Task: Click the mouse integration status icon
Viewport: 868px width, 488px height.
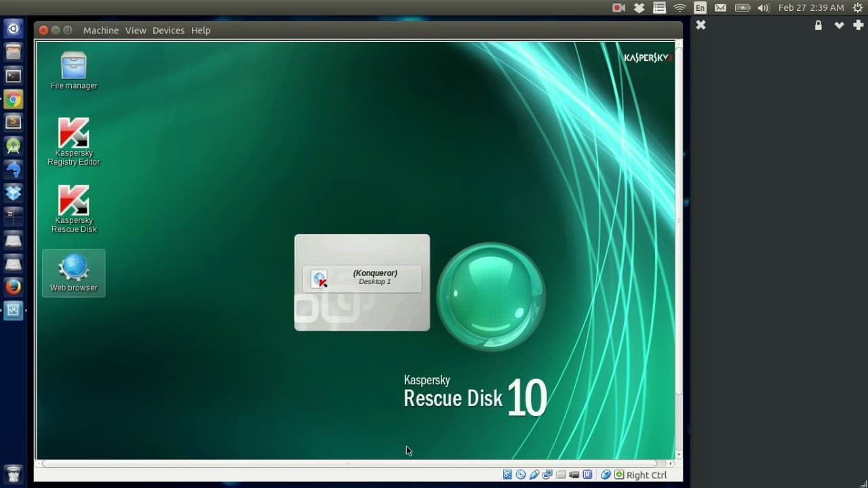Action: click(x=606, y=475)
